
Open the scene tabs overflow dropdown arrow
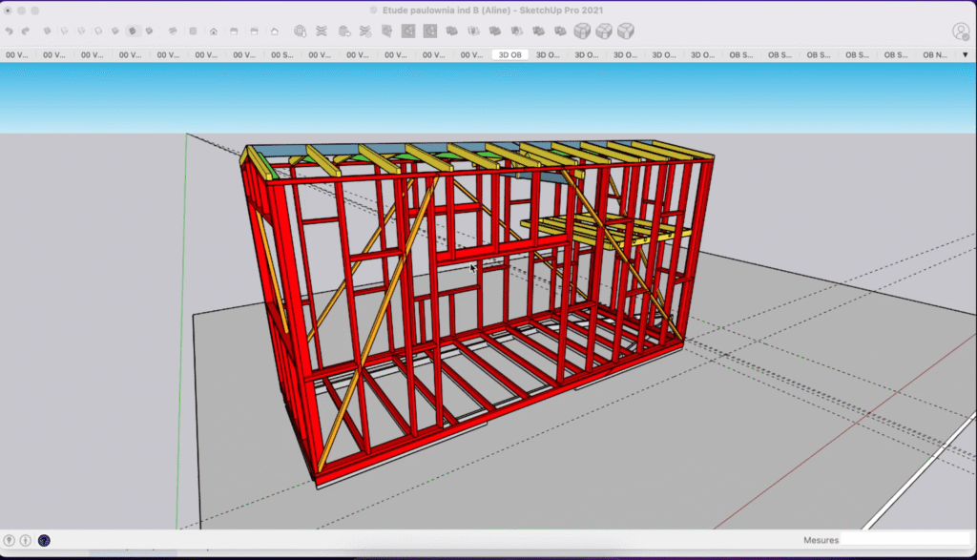click(x=965, y=54)
